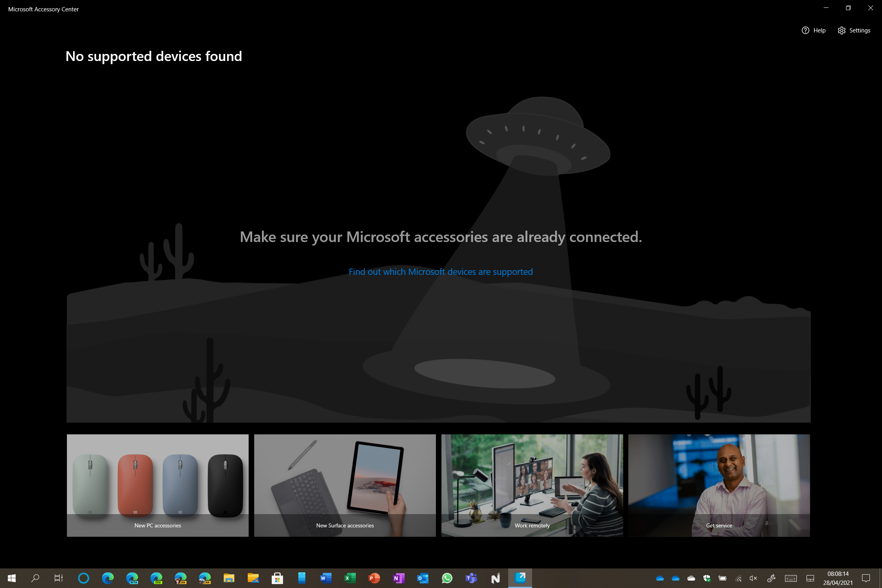
Task: Open Action Center notifications
Action: [866, 578]
